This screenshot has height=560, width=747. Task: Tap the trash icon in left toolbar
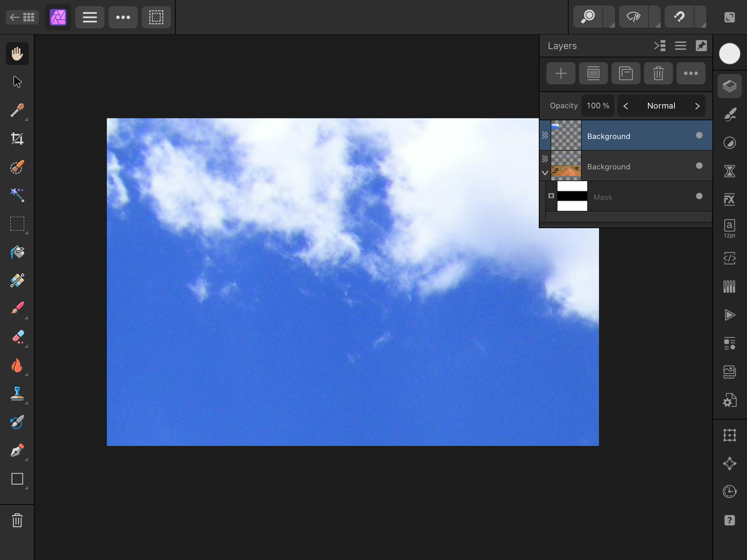(x=17, y=520)
